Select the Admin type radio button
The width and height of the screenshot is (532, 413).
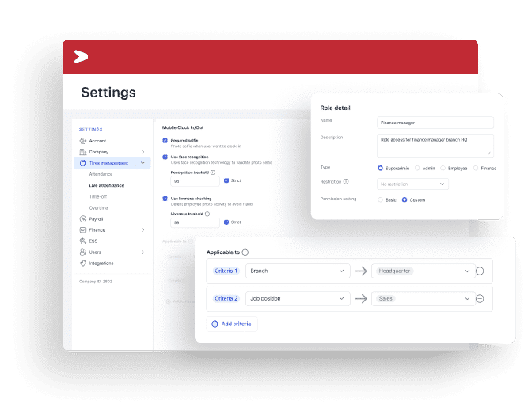click(x=417, y=168)
